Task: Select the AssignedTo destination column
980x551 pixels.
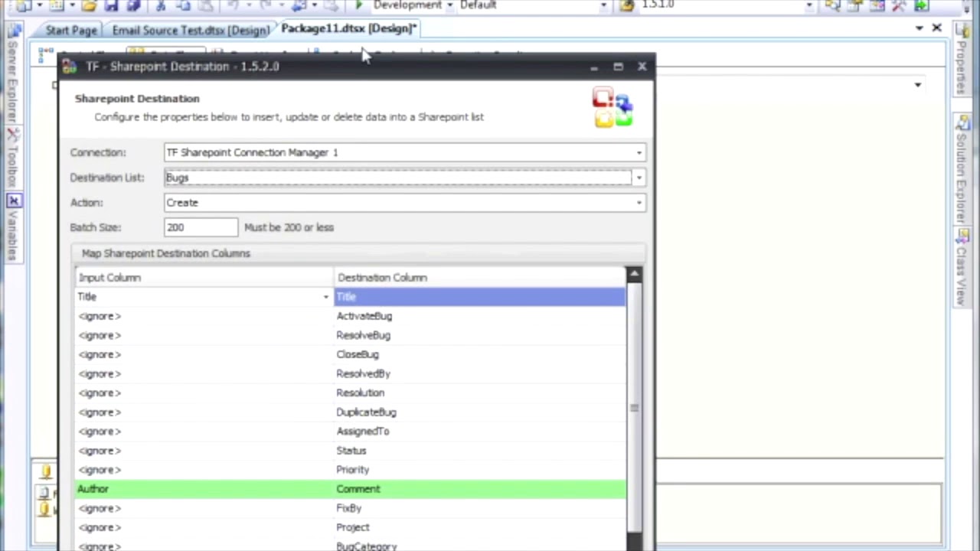Action: click(480, 431)
